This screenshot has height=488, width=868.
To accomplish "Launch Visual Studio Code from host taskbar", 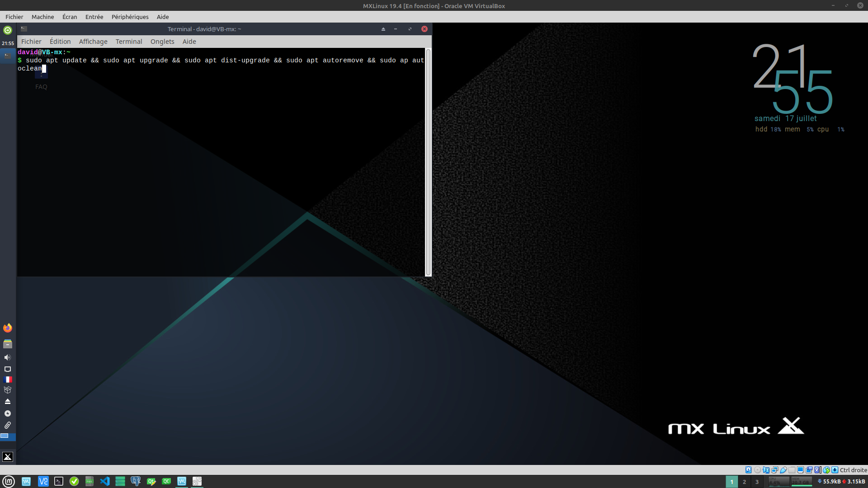I will click(x=105, y=481).
